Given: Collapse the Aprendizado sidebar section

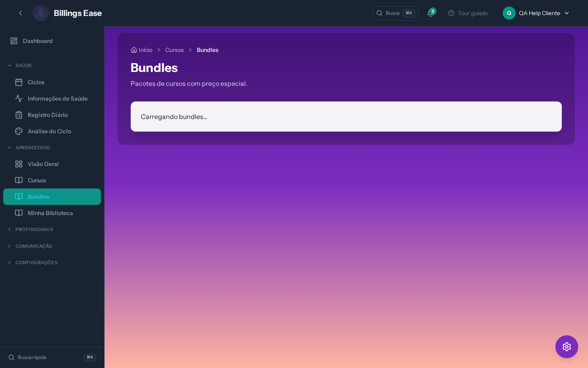Looking at the screenshot, I should tap(32, 148).
